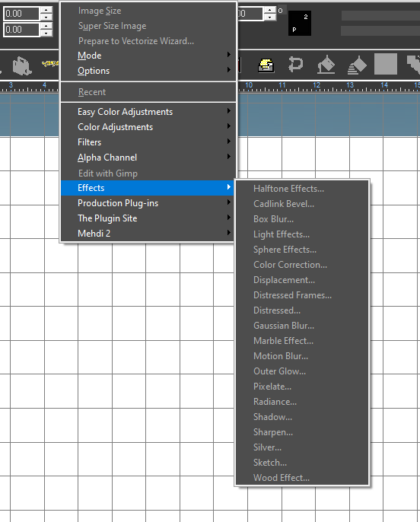
Task: Select Silver effect
Action: (x=302, y=447)
